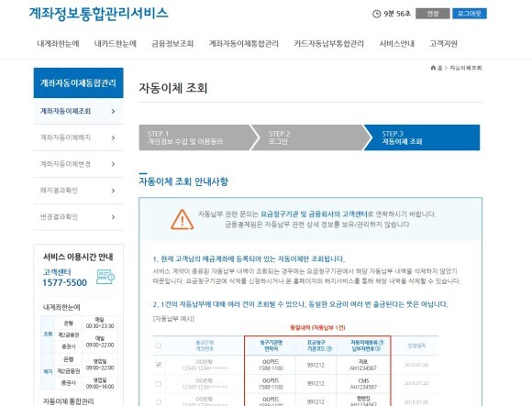This screenshot has height=406, width=532.
Task: Open the 서비스안내 menu
Action: pos(397,44)
